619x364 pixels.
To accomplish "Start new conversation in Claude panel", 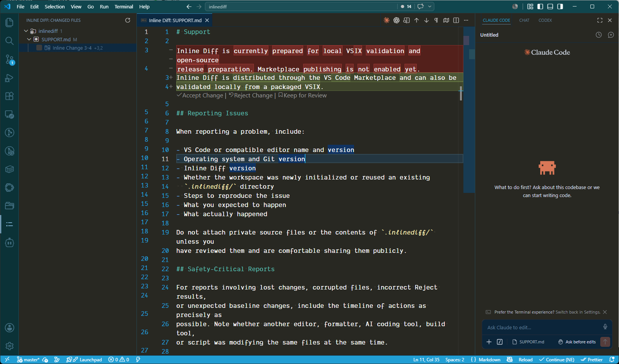I will pos(611,35).
